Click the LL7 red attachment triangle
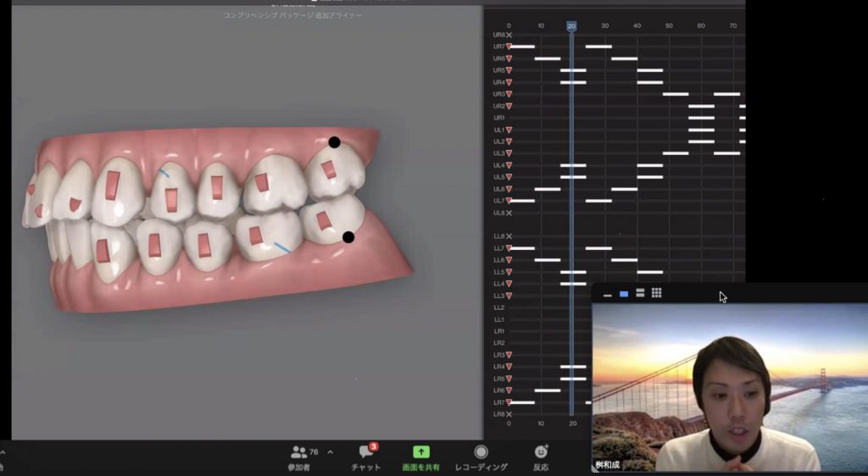 tap(509, 248)
